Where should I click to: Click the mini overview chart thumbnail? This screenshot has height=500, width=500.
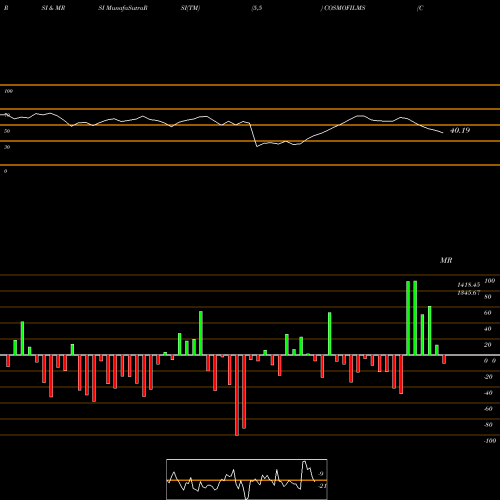(247, 479)
